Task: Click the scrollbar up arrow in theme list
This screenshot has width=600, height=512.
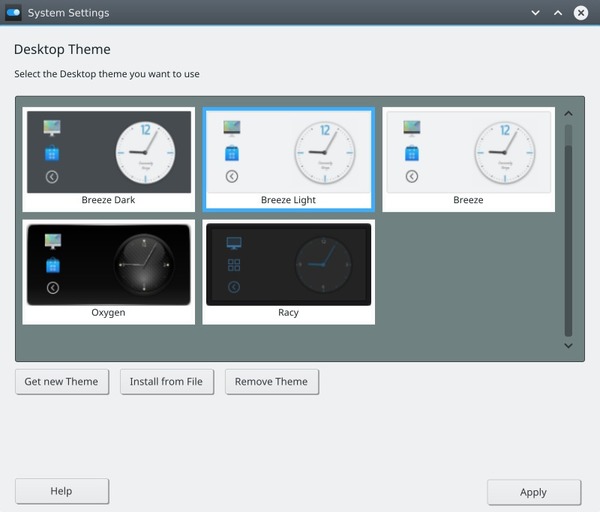Action: click(x=568, y=113)
